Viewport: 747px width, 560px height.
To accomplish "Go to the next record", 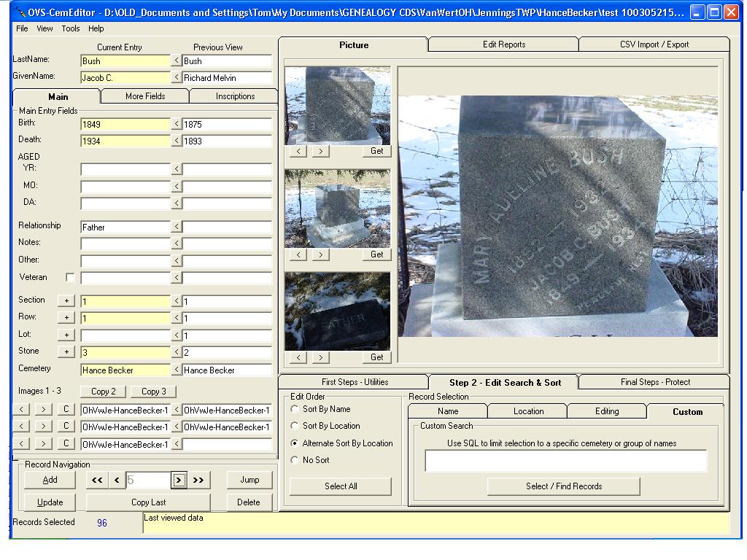I will [x=179, y=480].
